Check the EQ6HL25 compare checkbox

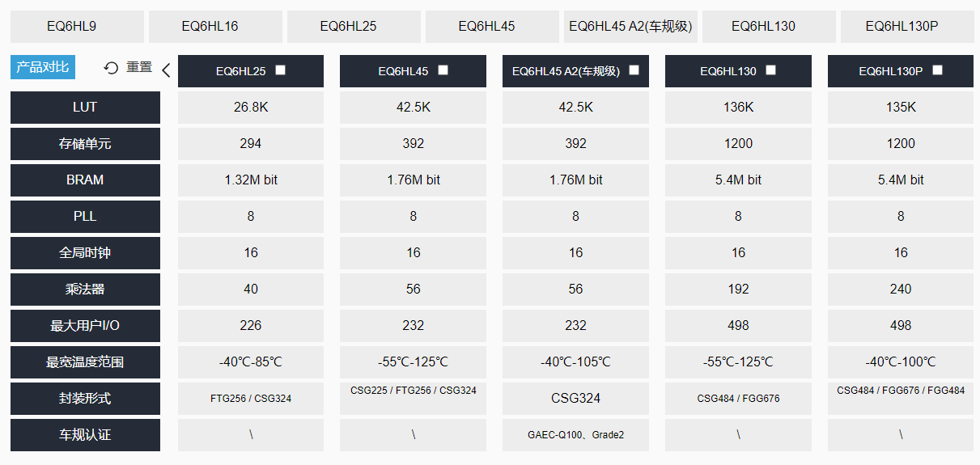(x=281, y=70)
